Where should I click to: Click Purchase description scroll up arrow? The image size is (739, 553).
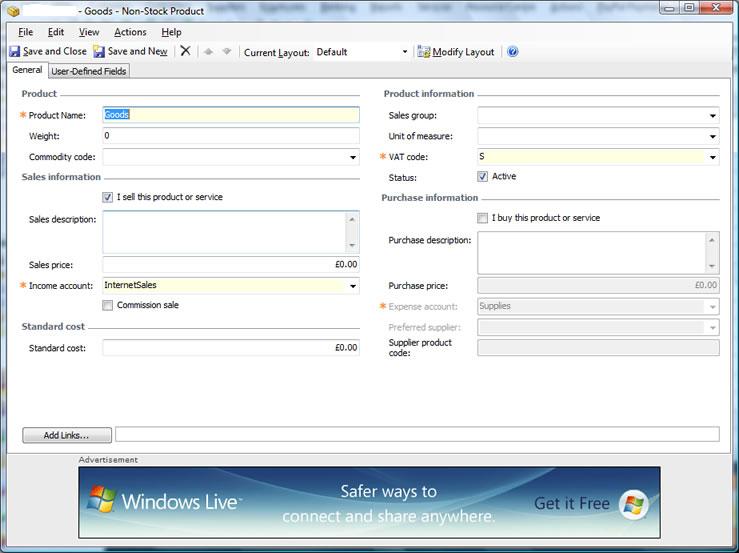(712, 240)
